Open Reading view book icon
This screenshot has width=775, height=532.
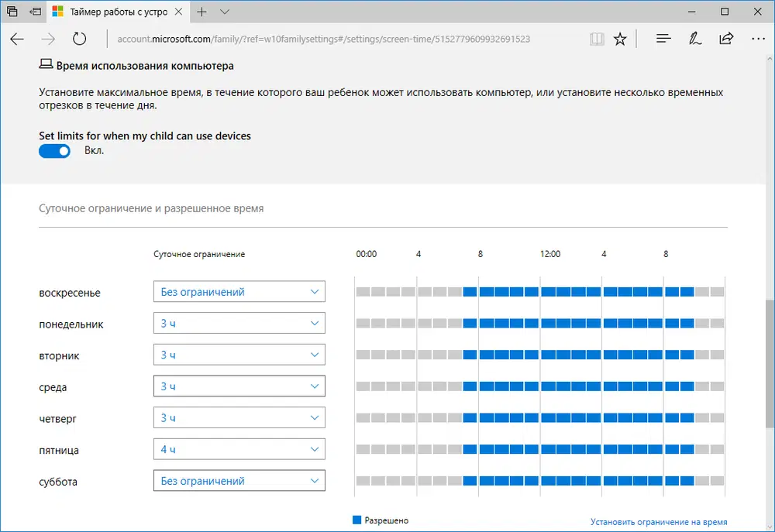pyautogui.click(x=595, y=39)
